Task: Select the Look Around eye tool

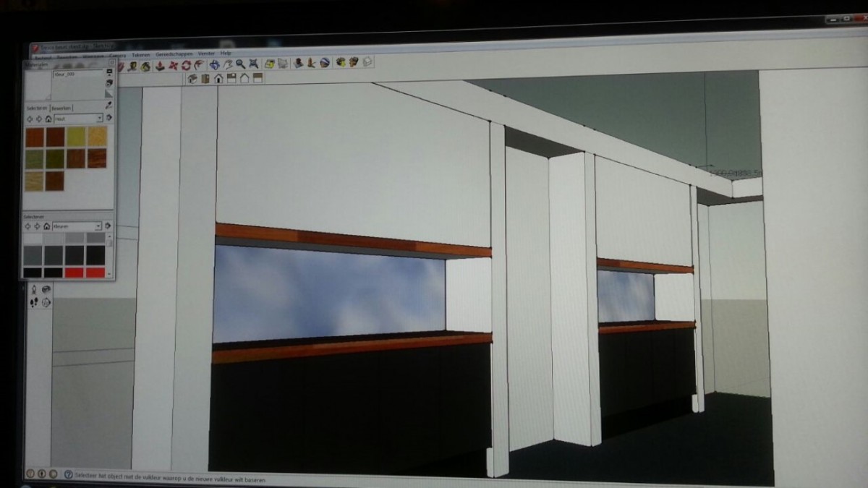Action: point(46,289)
